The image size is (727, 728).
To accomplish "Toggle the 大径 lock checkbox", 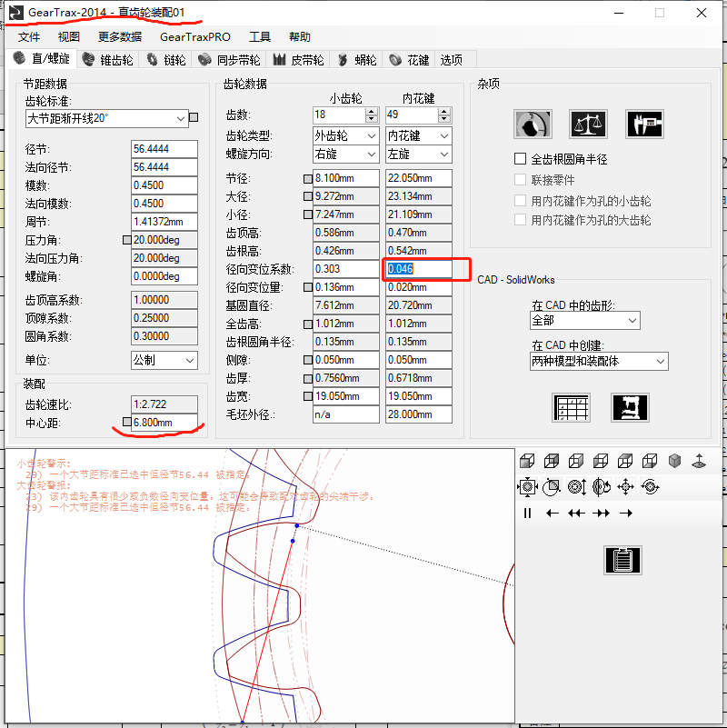I will (308, 196).
